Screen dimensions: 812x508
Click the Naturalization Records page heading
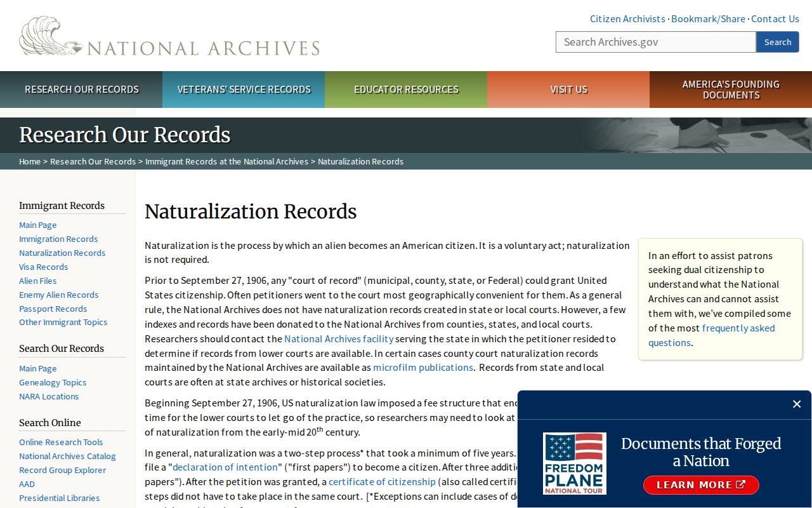(x=251, y=211)
